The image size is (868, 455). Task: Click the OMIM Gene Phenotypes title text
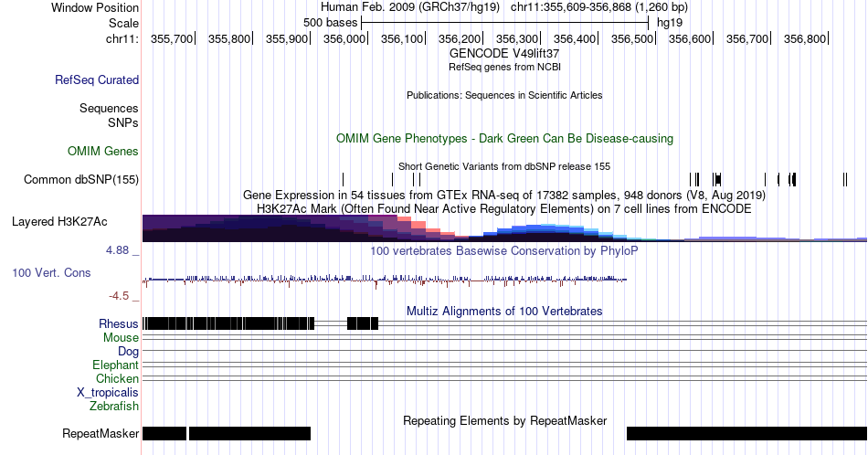504,138
